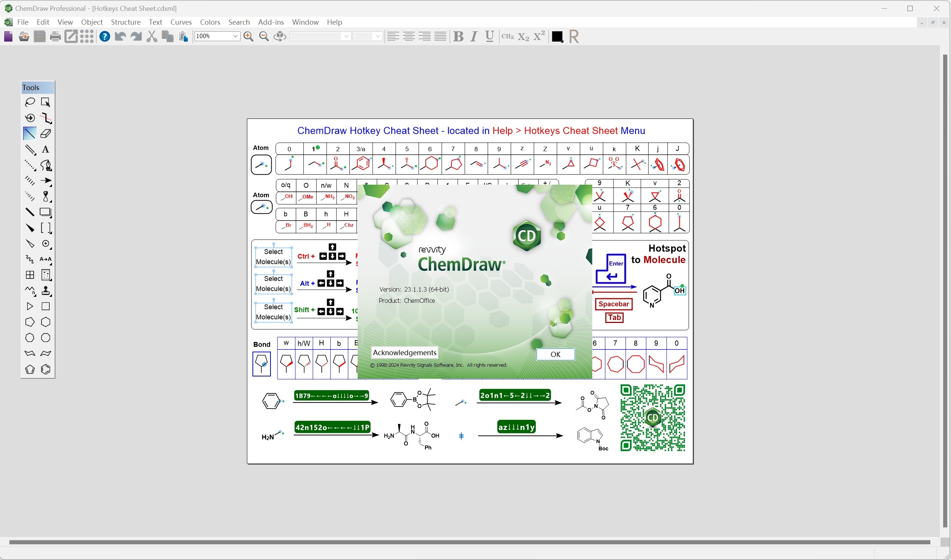Select the Cyclopentane ring tool
Viewport: 951px width, 560px height.
[x=30, y=322]
